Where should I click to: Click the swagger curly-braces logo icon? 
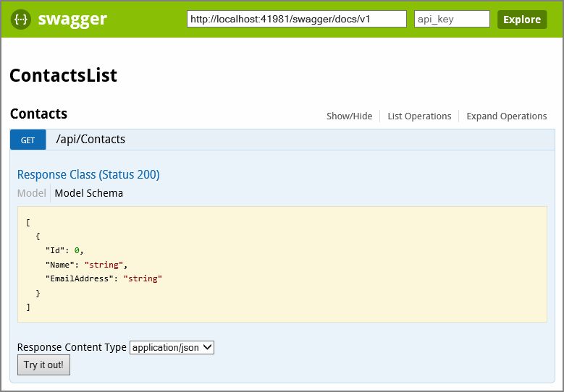[x=21, y=20]
